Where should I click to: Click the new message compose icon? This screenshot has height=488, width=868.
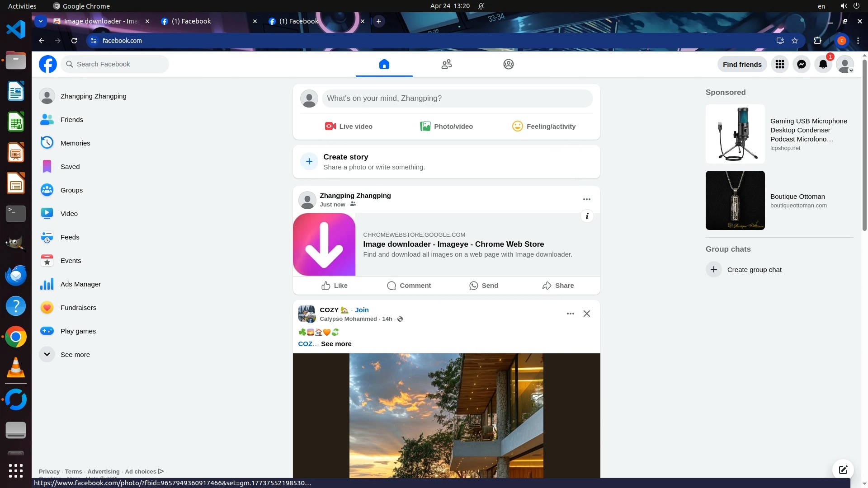(x=843, y=469)
